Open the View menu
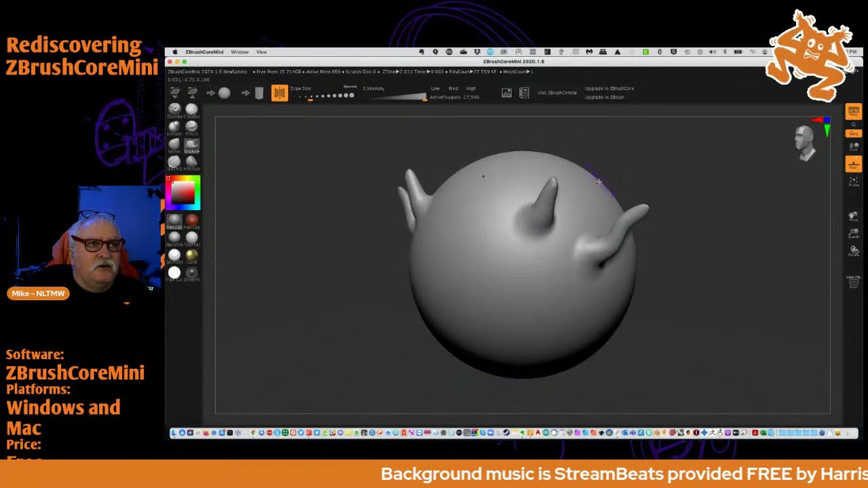The image size is (868, 488). (x=261, y=52)
